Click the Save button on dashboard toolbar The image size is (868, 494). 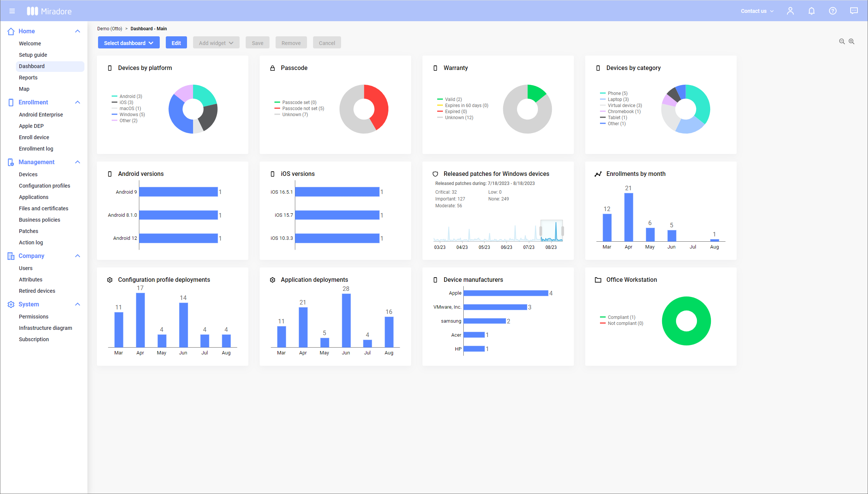click(257, 43)
